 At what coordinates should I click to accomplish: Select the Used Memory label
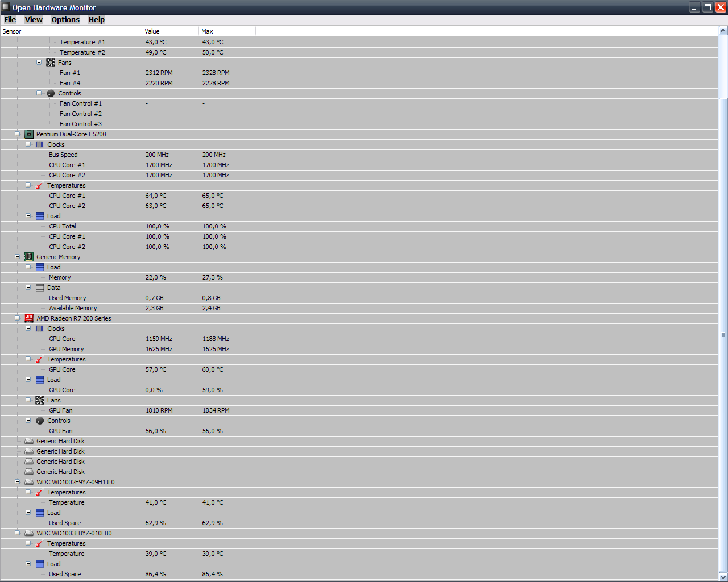[68, 298]
